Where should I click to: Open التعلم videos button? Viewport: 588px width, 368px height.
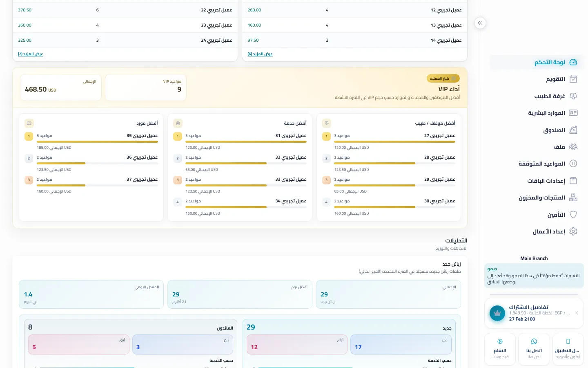coord(500,349)
